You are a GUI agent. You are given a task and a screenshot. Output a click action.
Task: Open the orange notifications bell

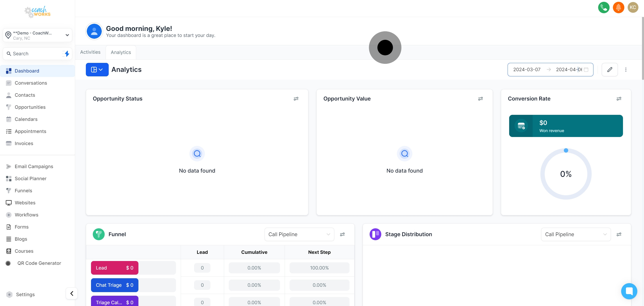[x=618, y=7]
